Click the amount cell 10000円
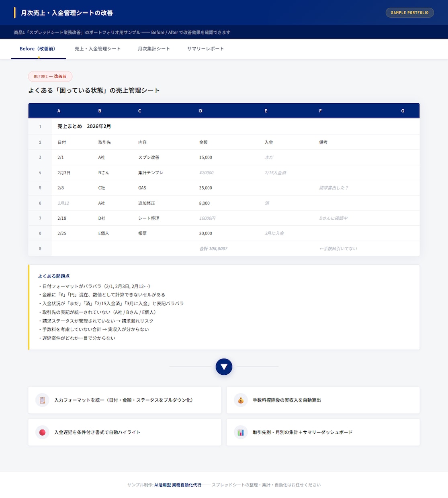Viewport: 448px width, 498px height. (207, 218)
